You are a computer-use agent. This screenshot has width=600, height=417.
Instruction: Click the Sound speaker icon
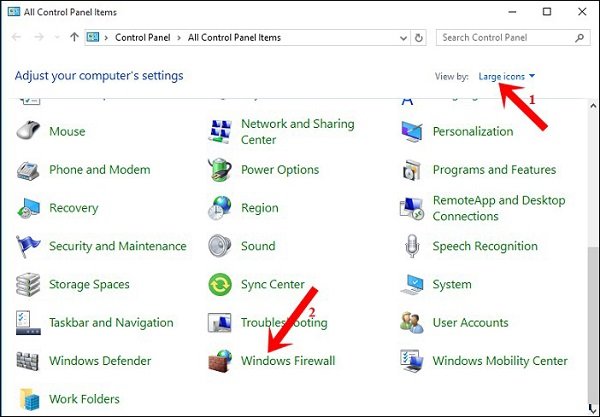pos(219,246)
